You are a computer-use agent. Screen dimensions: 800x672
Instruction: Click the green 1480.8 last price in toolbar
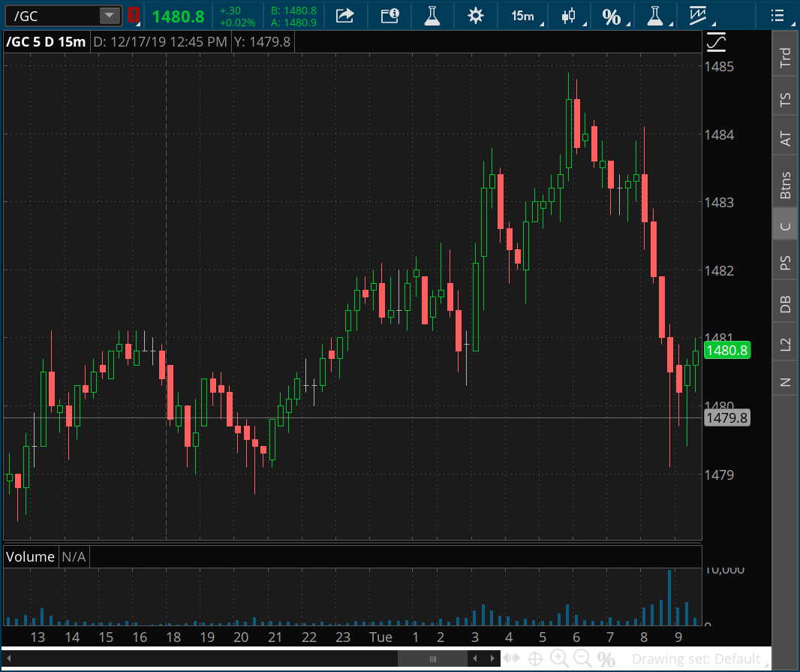point(178,17)
